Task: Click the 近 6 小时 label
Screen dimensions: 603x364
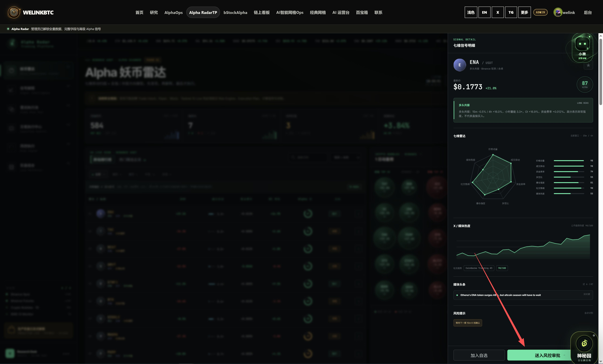Action: (x=588, y=284)
